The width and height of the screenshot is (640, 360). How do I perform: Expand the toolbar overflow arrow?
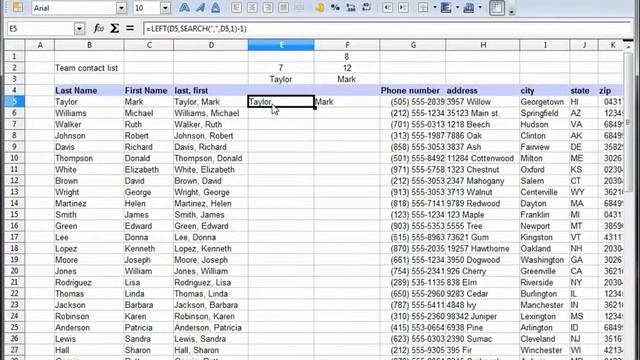[511, 12]
